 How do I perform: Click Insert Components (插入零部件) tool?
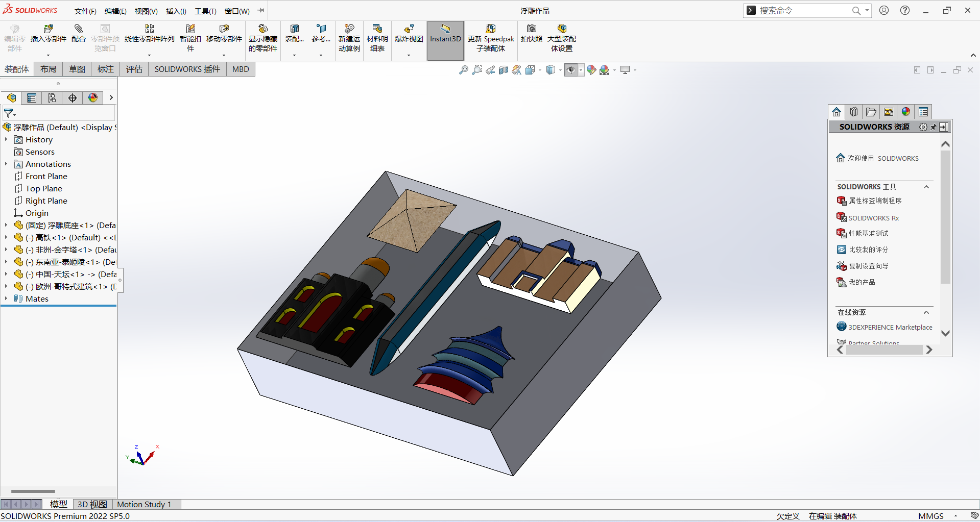(48, 34)
